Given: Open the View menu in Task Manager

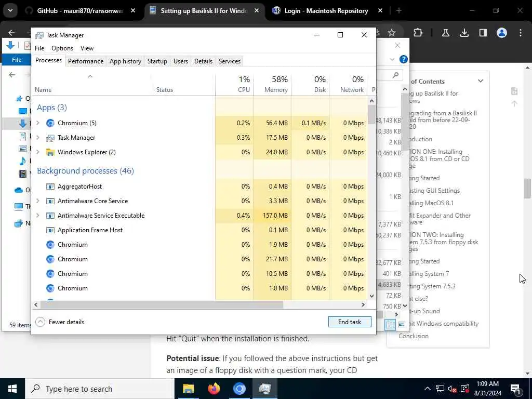Looking at the screenshot, I should coord(87,48).
